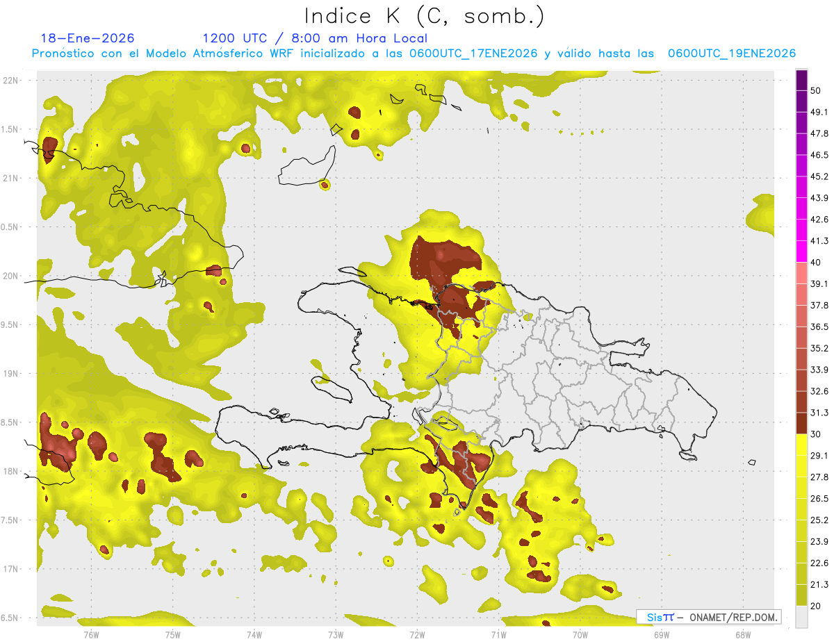Click the "35.2" color scale value

pos(819,348)
